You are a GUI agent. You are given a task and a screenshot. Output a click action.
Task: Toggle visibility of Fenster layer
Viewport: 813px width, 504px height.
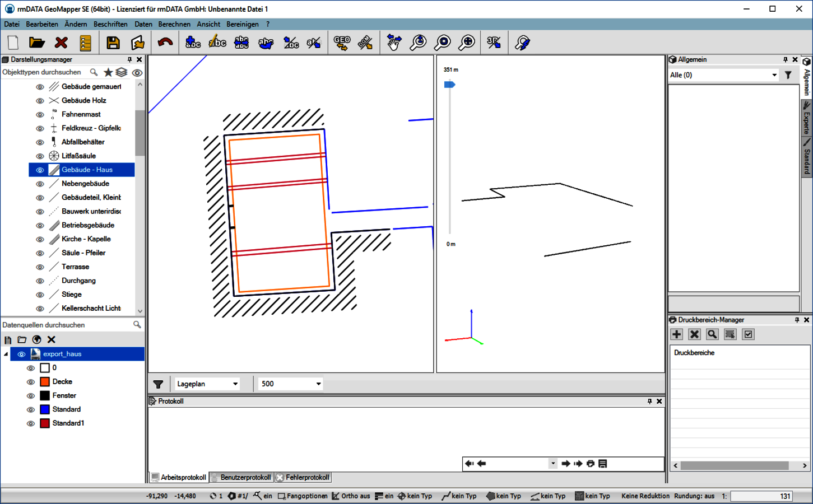pos(31,396)
